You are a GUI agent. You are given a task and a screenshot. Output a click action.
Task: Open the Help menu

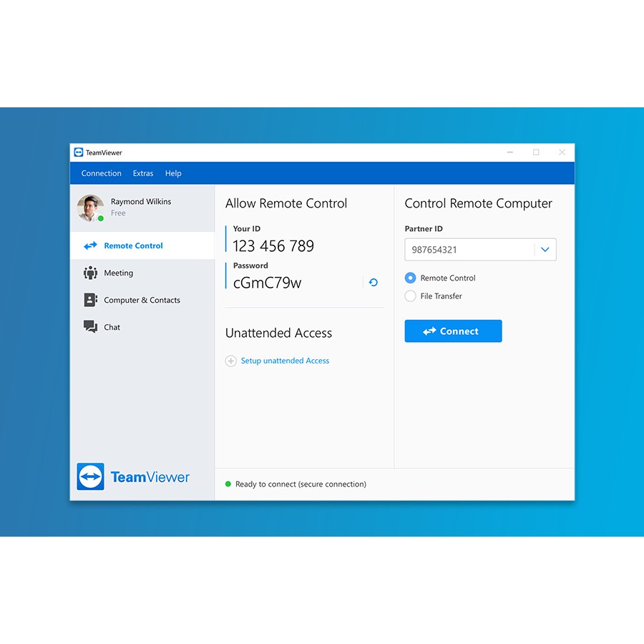[173, 173]
